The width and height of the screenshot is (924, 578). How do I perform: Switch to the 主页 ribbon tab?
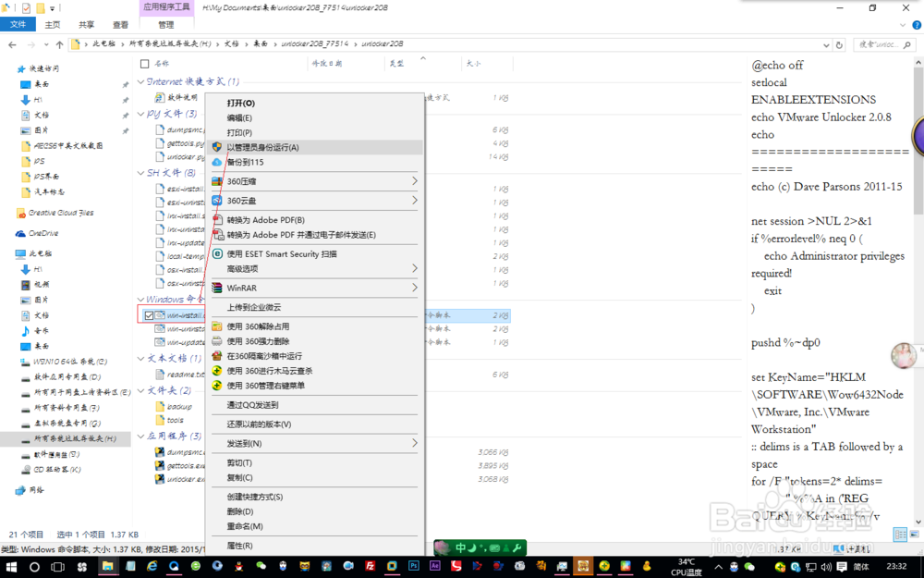53,24
